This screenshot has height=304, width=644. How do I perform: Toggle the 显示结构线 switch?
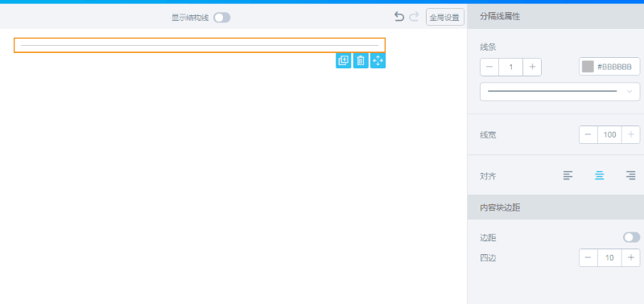222,17
